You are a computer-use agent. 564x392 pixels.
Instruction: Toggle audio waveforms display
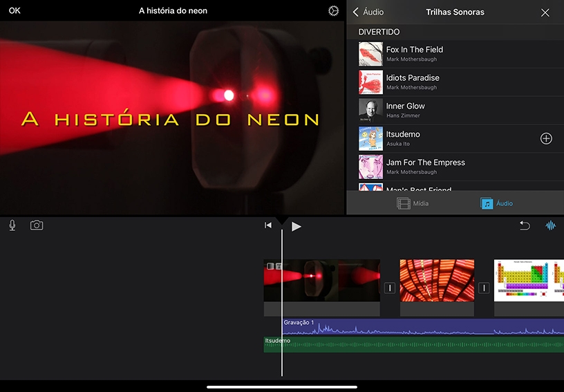pos(551,225)
